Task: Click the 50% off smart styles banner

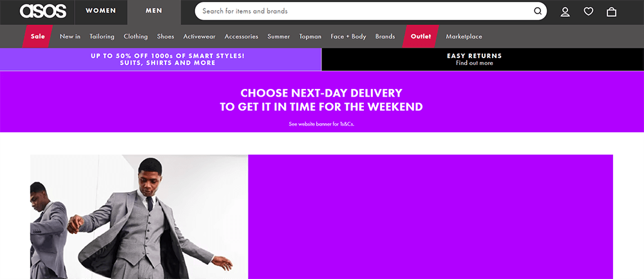Action: (160, 59)
